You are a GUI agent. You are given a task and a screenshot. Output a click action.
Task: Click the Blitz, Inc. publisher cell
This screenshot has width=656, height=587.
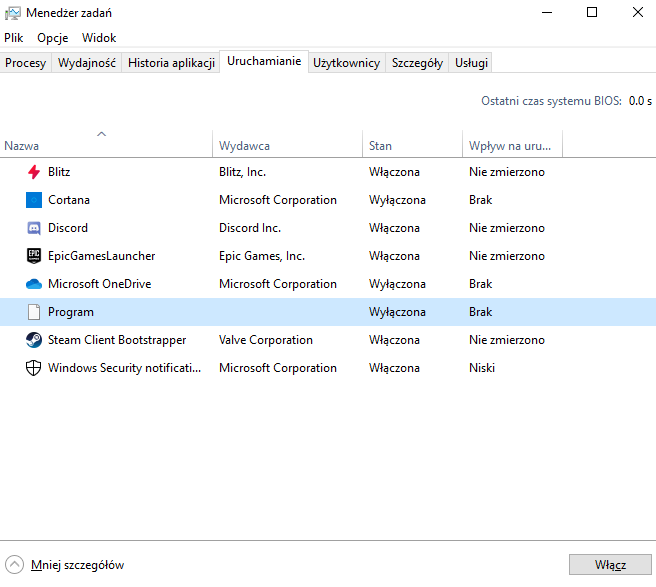tap(242, 172)
